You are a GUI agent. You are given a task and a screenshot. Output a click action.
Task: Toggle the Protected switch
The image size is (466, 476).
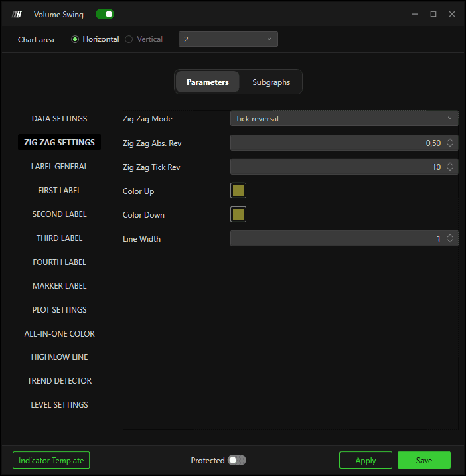click(x=237, y=460)
